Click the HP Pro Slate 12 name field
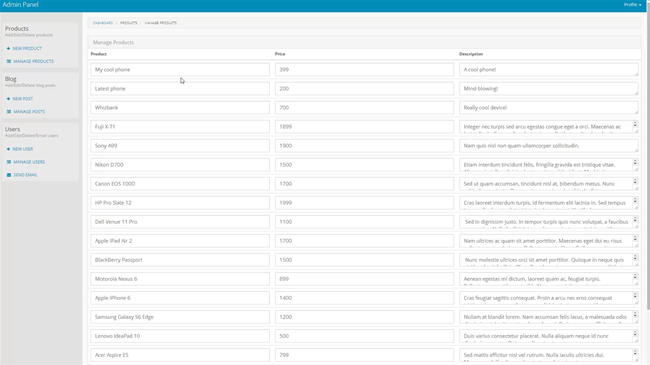This screenshot has width=650, height=365. (x=180, y=203)
